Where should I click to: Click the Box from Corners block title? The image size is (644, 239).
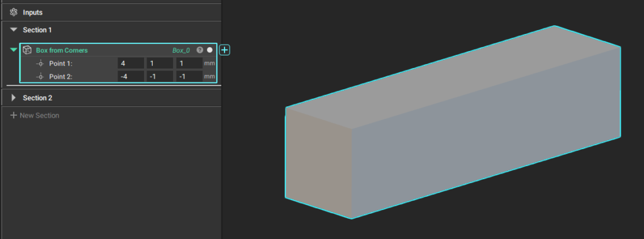pos(62,50)
